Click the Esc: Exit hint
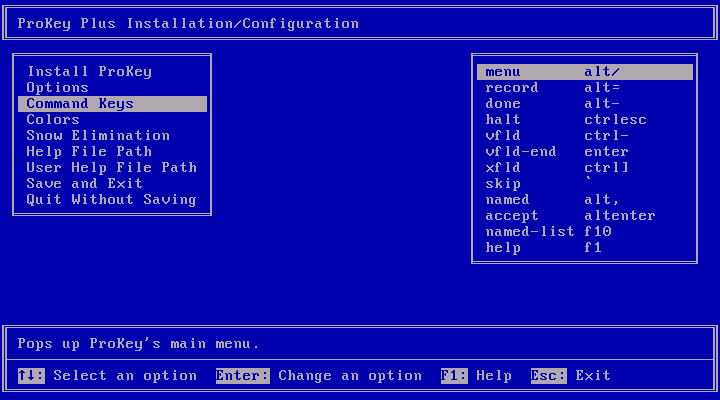 click(571, 376)
